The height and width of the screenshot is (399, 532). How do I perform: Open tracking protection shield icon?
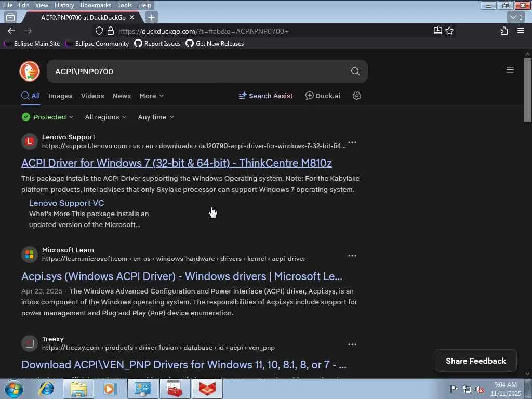click(99, 31)
